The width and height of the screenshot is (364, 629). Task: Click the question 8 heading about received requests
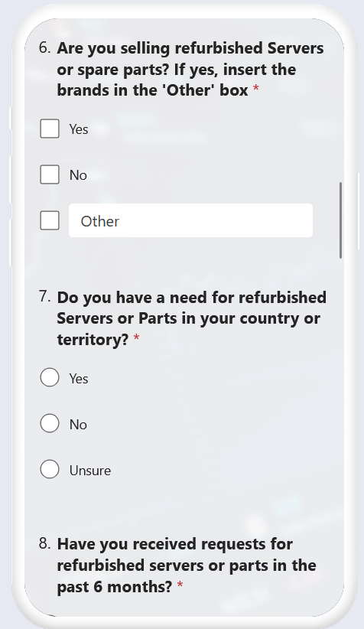pyautogui.click(x=187, y=565)
